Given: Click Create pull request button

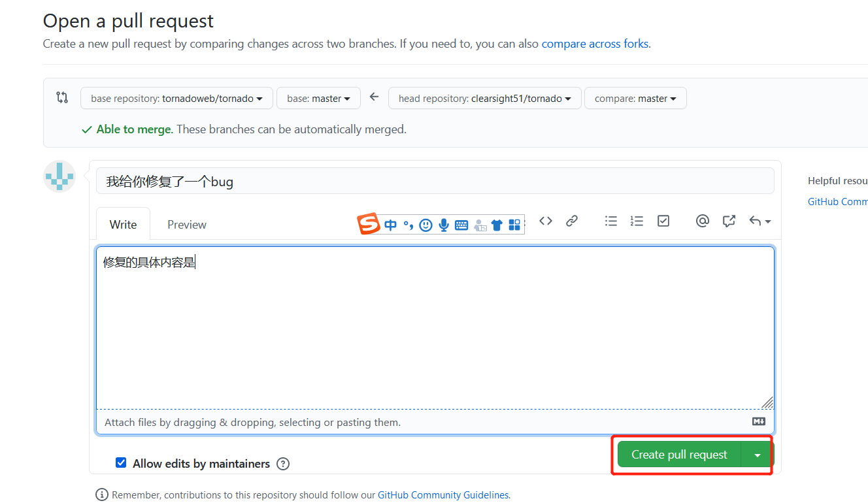Looking at the screenshot, I should (679, 455).
